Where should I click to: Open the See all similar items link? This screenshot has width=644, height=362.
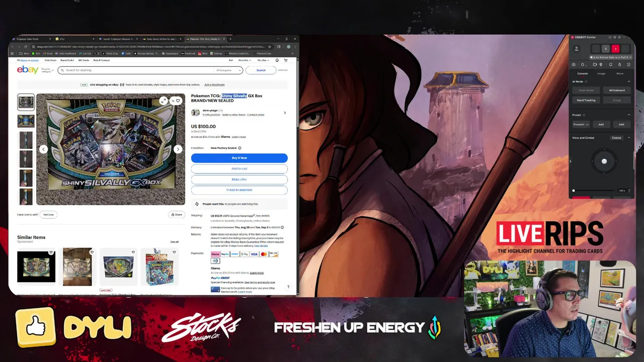(174, 242)
